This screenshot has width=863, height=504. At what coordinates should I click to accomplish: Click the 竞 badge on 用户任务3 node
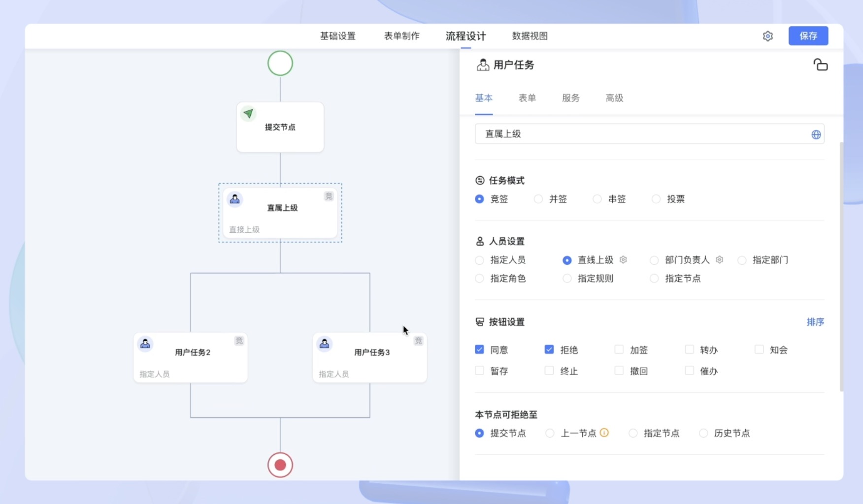coord(418,341)
